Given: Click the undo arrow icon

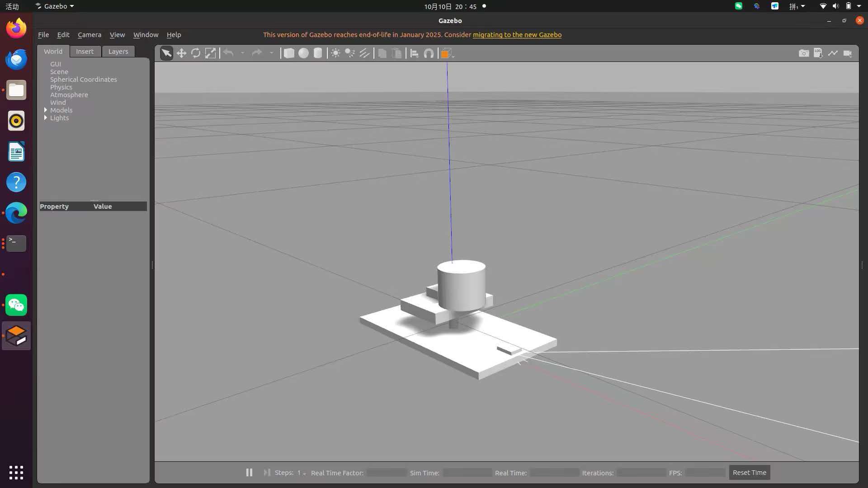Looking at the screenshot, I should click(229, 53).
